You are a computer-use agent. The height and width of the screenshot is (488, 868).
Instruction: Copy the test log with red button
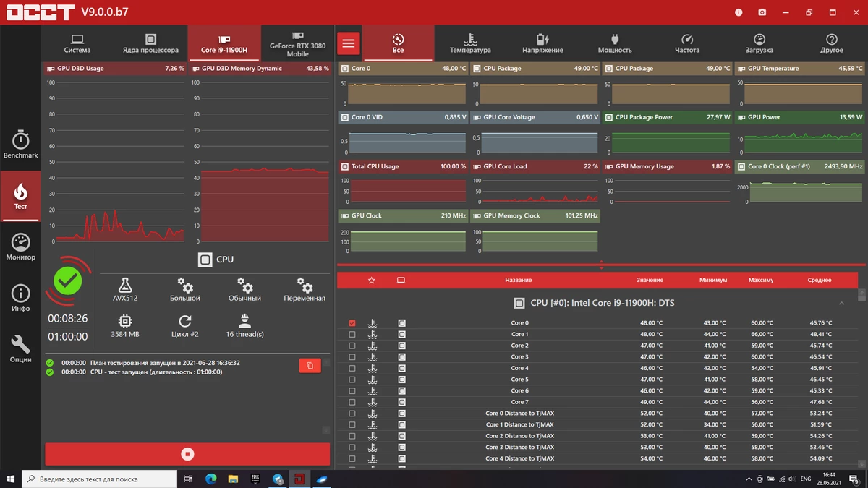coord(310,366)
